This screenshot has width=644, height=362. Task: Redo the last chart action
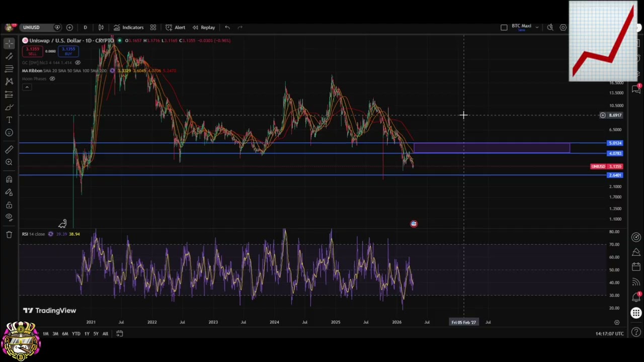point(240,27)
